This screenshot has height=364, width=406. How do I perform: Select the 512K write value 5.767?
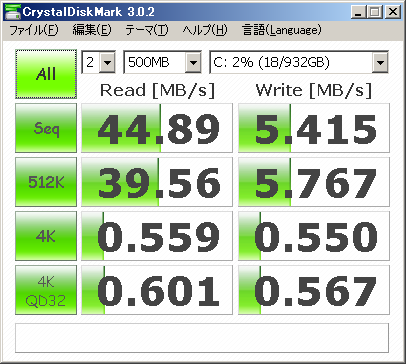(x=314, y=182)
